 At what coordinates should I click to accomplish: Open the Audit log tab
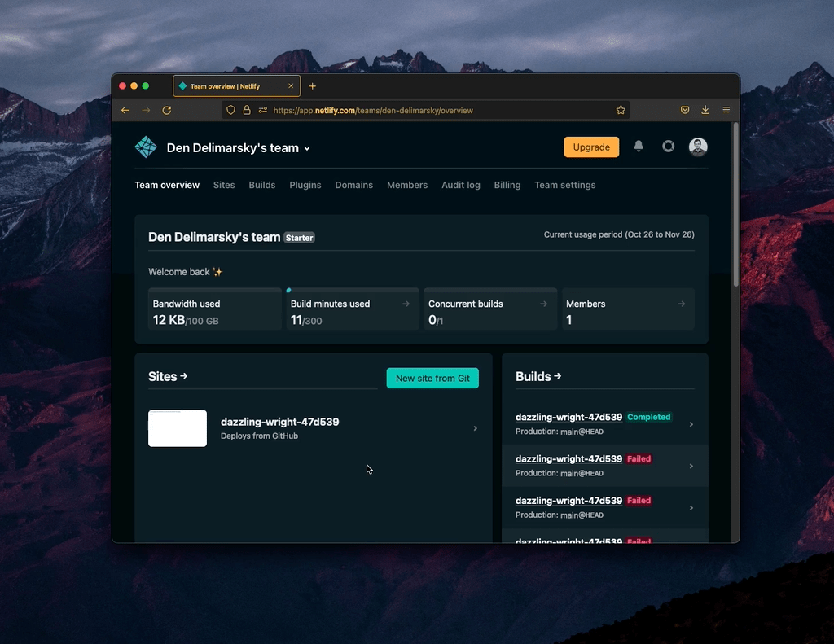click(460, 185)
